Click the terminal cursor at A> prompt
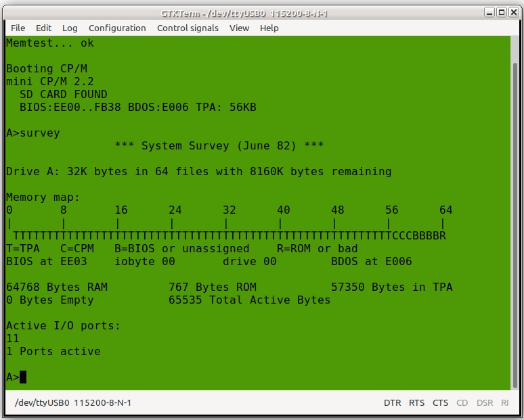This screenshot has width=524, height=420. click(23, 377)
